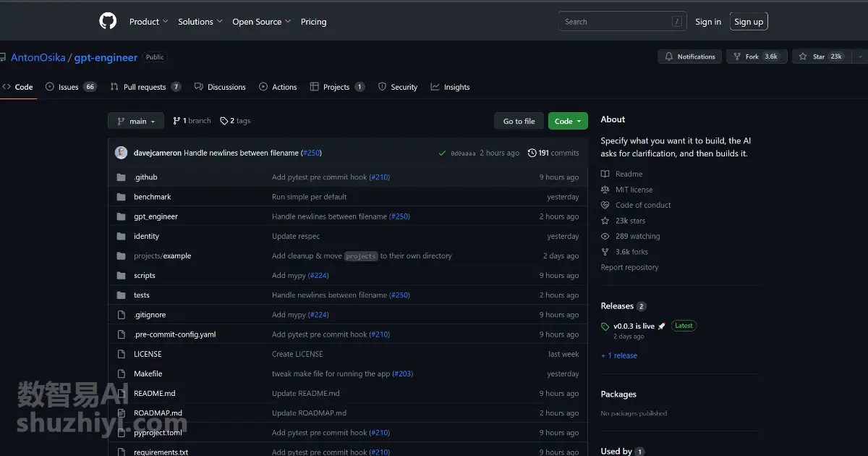
Task: Open the Issues tab
Action: [x=71, y=87]
